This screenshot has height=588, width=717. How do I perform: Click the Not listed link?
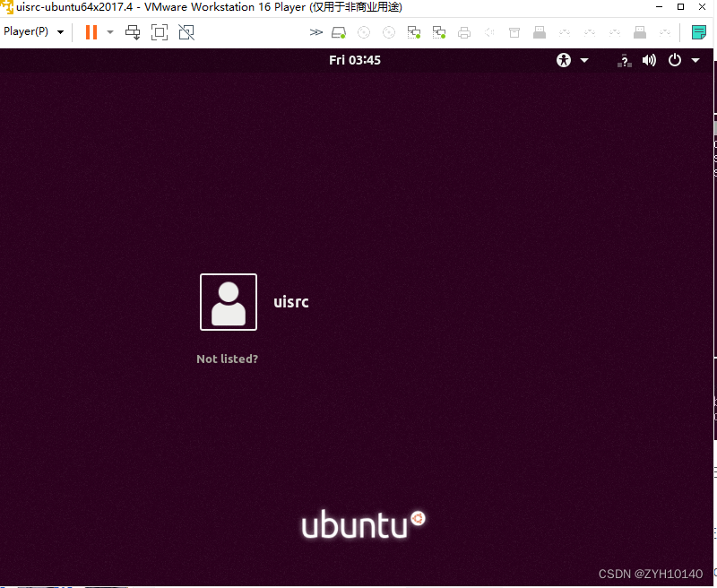(227, 359)
